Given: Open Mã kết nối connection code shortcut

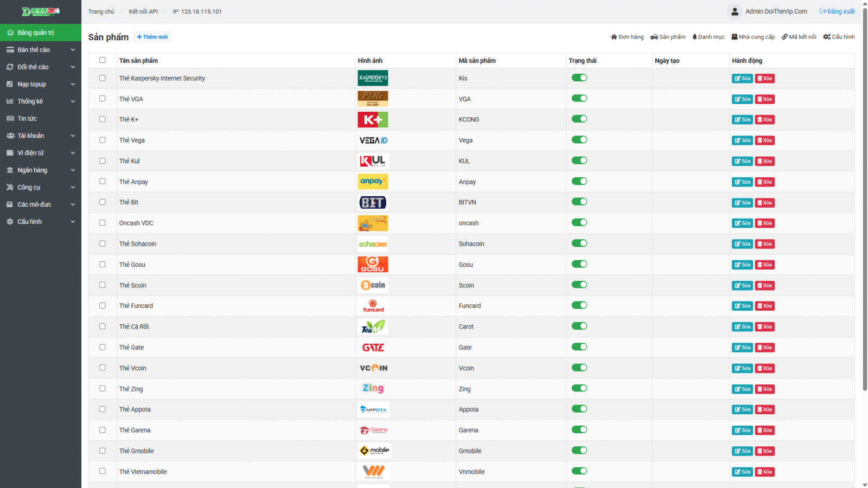Looking at the screenshot, I should 799,37.
